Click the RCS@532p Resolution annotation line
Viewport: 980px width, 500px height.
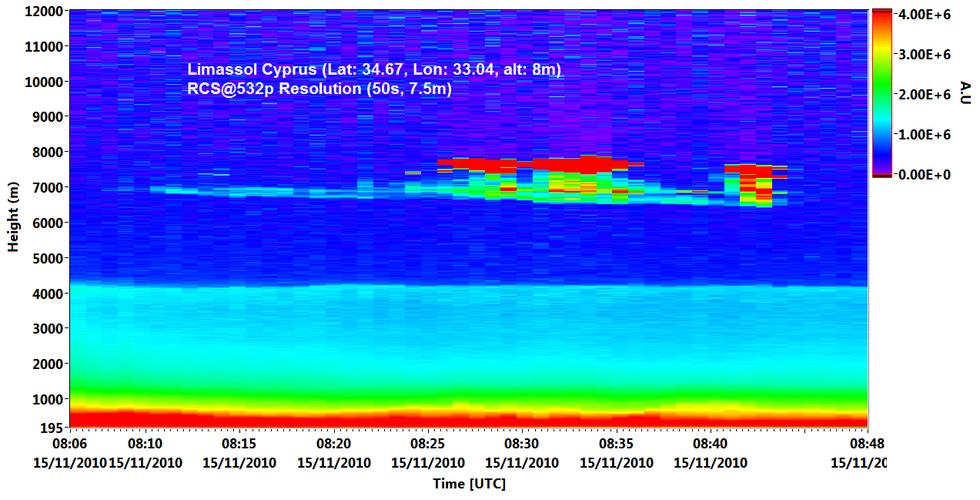click(x=319, y=89)
